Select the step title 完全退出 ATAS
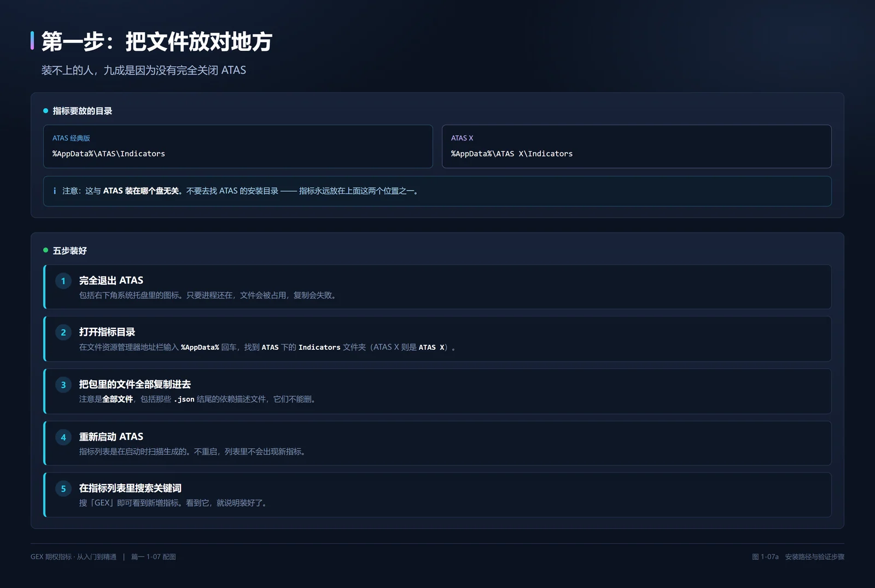This screenshot has width=875, height=588. (x=111, y=280)
